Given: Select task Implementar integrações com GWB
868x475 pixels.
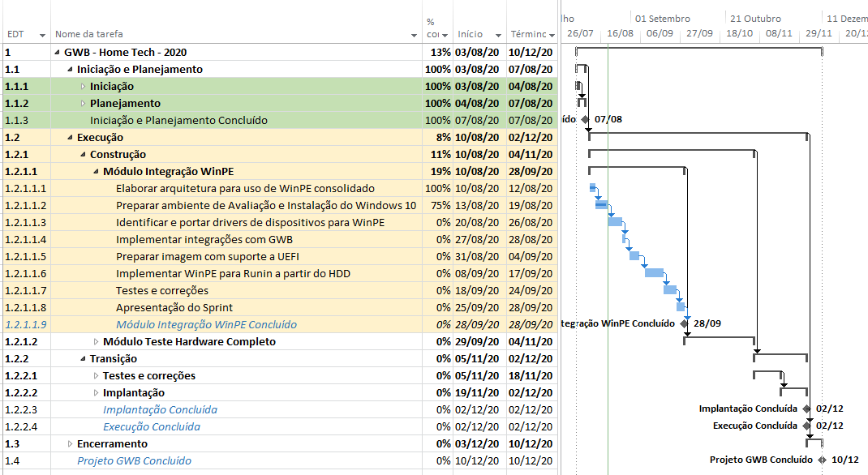Looking at the screenshot, I should [204, 240].
